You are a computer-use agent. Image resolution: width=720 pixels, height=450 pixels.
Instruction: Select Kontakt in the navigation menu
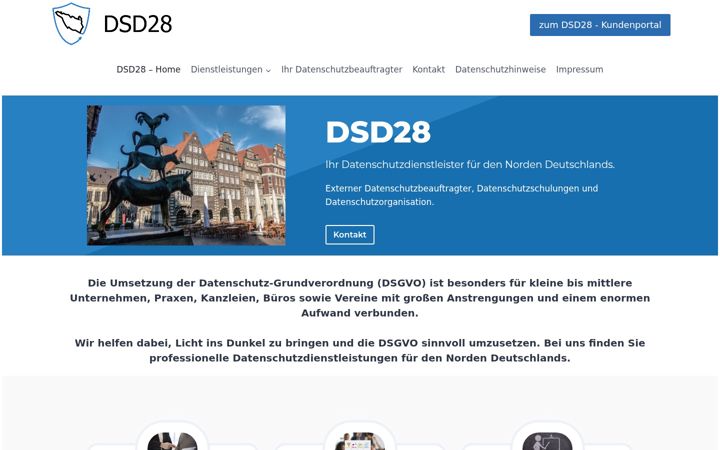pos(428,69)
